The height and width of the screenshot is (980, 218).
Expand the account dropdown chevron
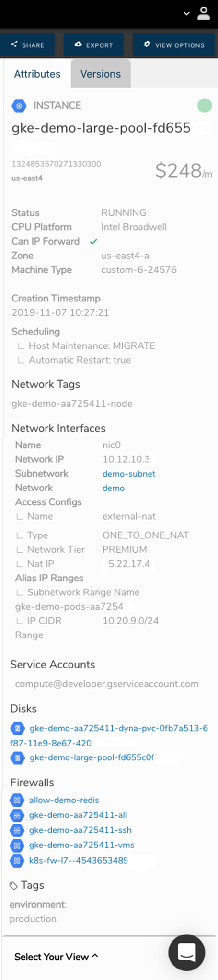click(187, 14)
